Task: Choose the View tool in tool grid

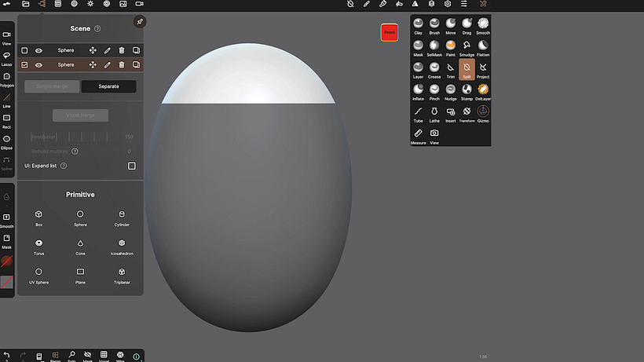Action: (434, 137)
